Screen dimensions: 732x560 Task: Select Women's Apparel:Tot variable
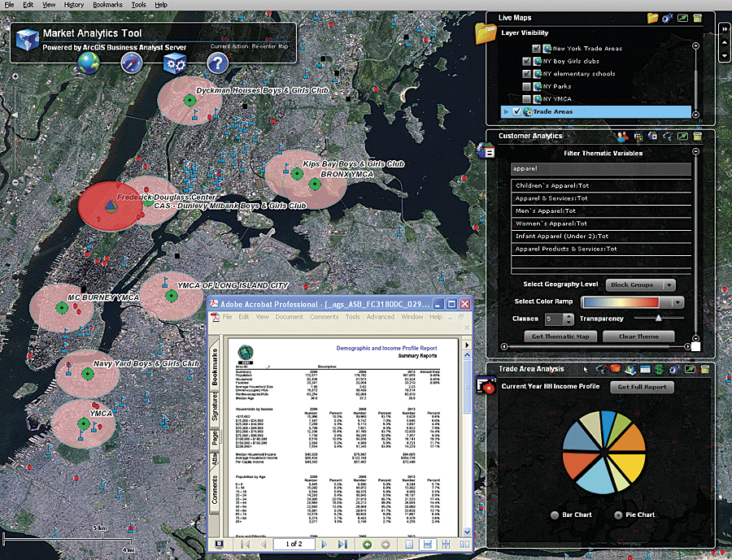pyautogui.click(x=601, y=224)
